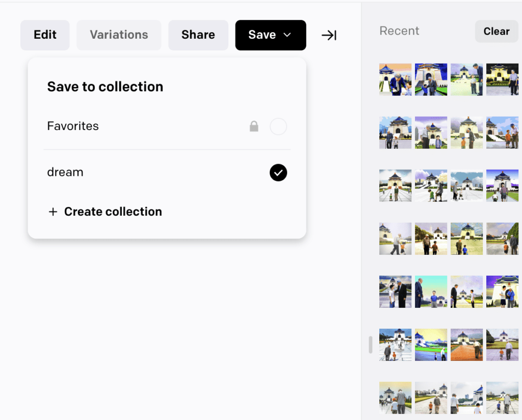The height and width of the screenshot is (420, 522).
Task: Click the Share button
Action: 198,35
